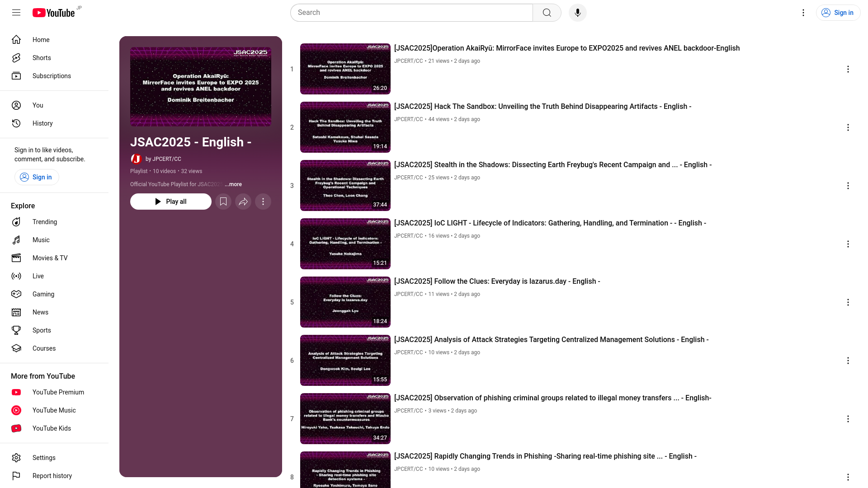Expand playlist description with ...more
The image size is (868, 488).
[x=233, y=184]
